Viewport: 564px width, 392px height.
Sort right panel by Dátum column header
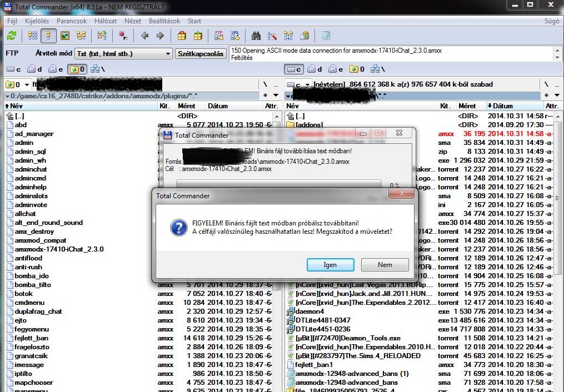[x=515, y=106]
